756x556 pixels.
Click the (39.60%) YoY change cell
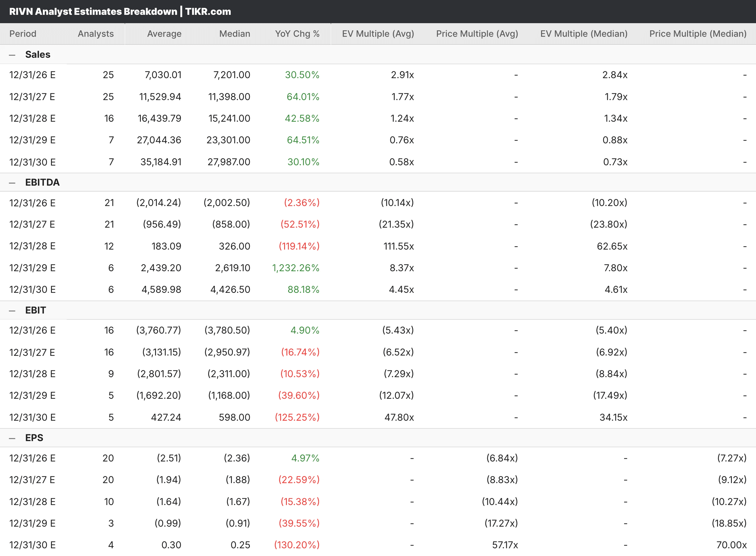point(299,395)
